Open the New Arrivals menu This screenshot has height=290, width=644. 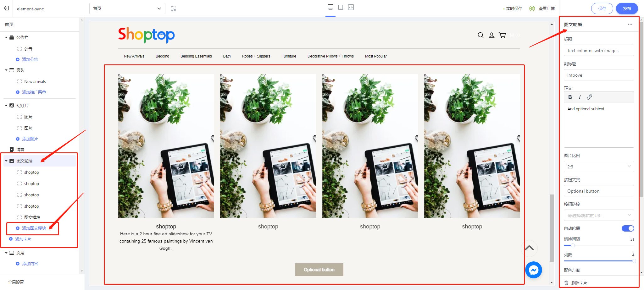tap(134, 56)
